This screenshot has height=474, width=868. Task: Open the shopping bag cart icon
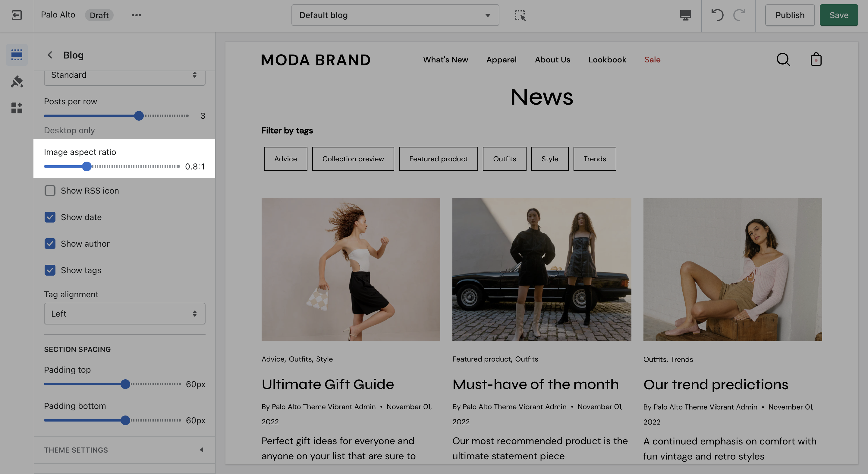[x=816, y=60]
